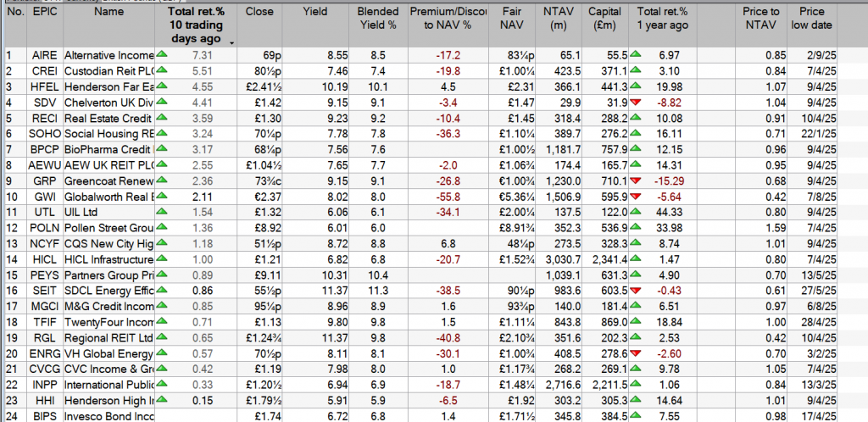Click red down arrow beside GRP -15.29 return
Viewport: 868px width, 422px height.
click(636, 180)
